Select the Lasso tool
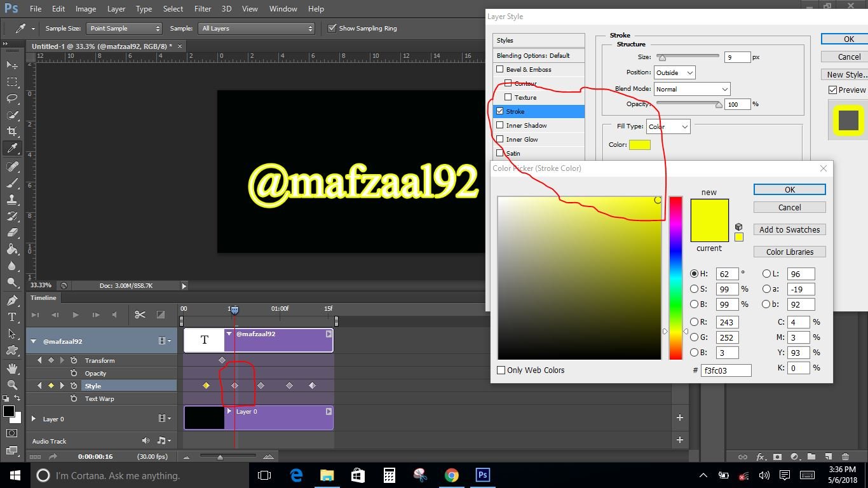Image resolution: width=868 pixels, height=488 pixels. tap(12, 98)
